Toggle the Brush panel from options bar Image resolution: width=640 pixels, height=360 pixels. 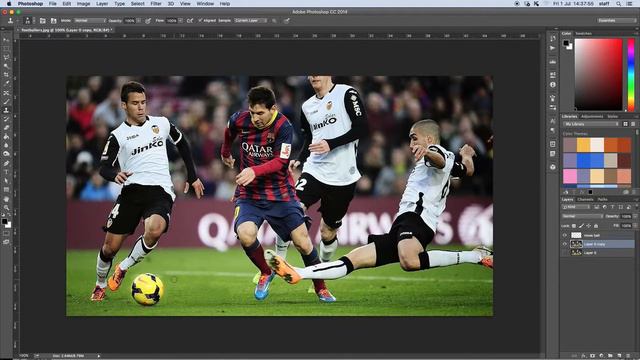(42, 20)
